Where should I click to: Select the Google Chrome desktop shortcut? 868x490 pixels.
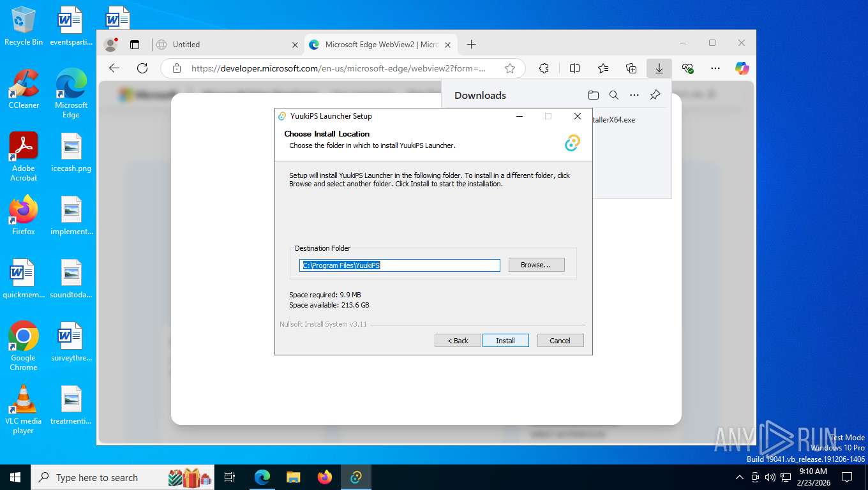click(x=24, y=346)
